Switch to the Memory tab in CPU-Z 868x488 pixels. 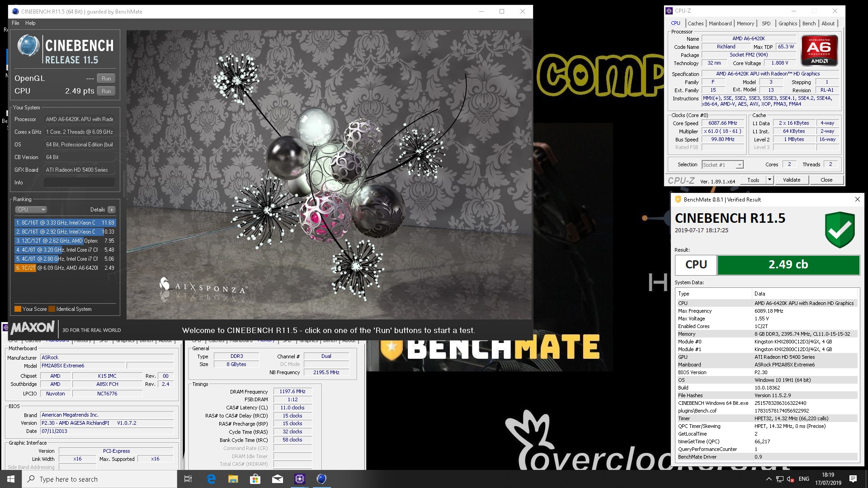click(745, 23)
